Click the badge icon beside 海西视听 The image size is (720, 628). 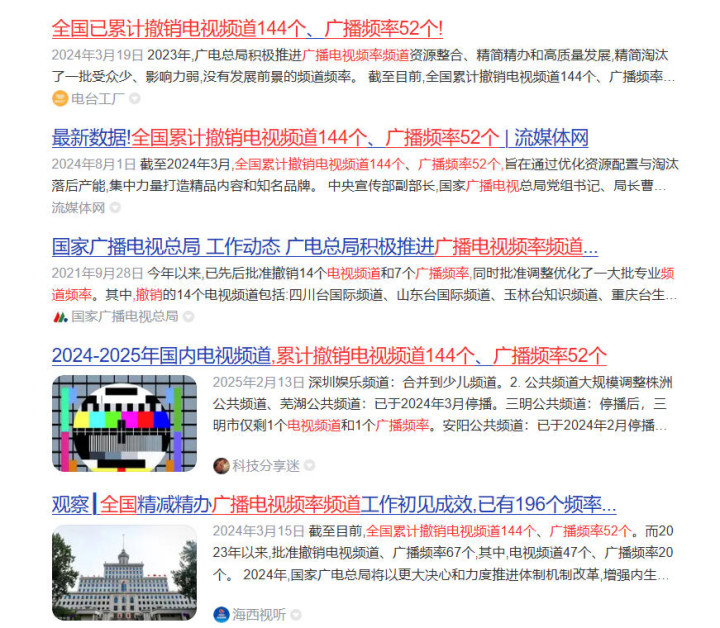(x=296, y=615)
